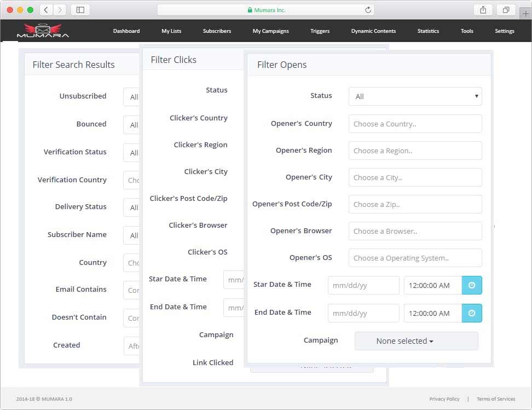Toggle the browser sidebar icon
Screen dimensions: 532x410
tap(80, 10)
